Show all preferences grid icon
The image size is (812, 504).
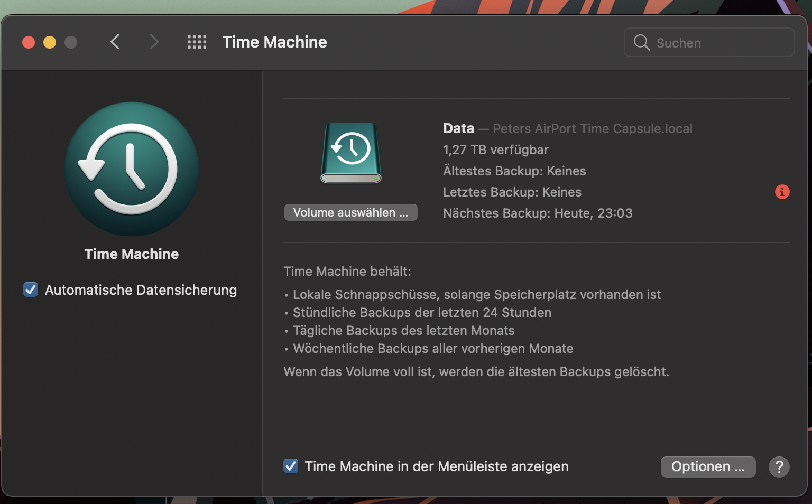pyautogui.click(x=197, y=42)
